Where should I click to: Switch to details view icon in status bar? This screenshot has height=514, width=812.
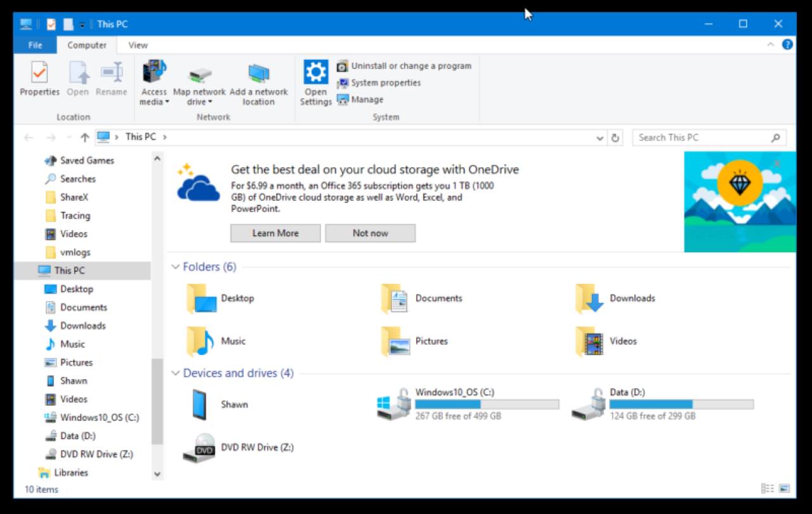[768, 489]
